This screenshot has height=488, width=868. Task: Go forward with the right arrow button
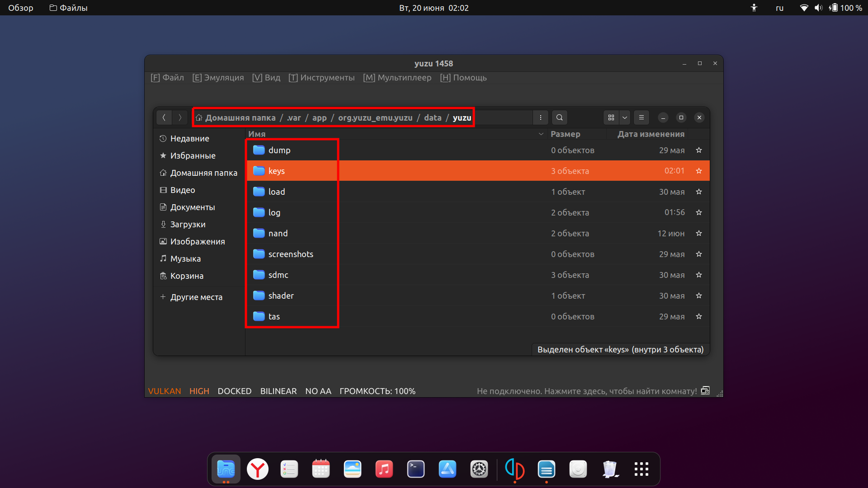point(180,117)
